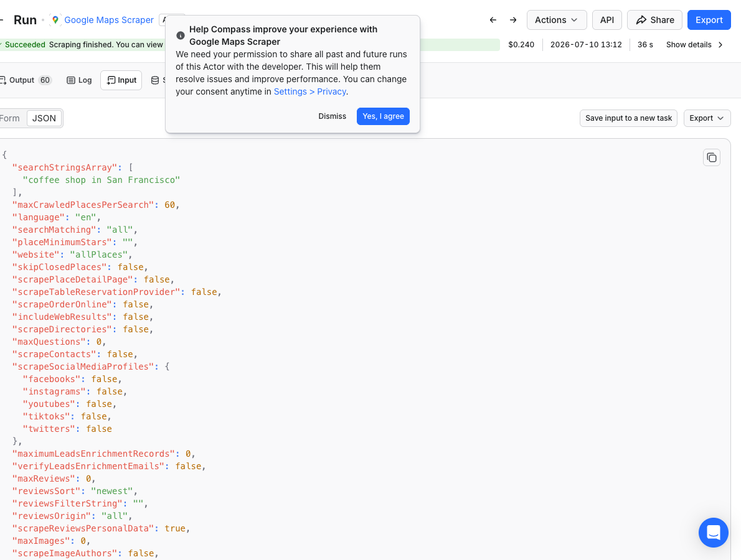
Task: Click the "scrapeReviewsPersonalData" key
Action: [x=83, y=528]
